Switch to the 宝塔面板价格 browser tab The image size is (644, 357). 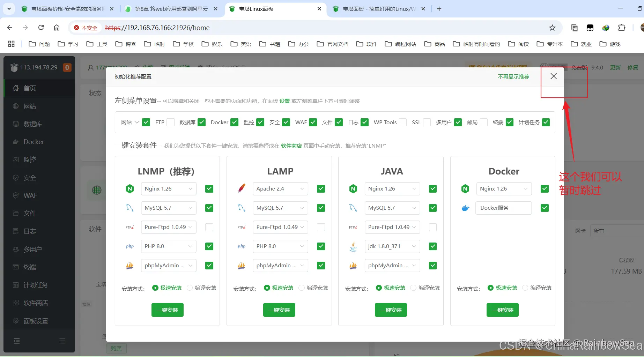67,9
